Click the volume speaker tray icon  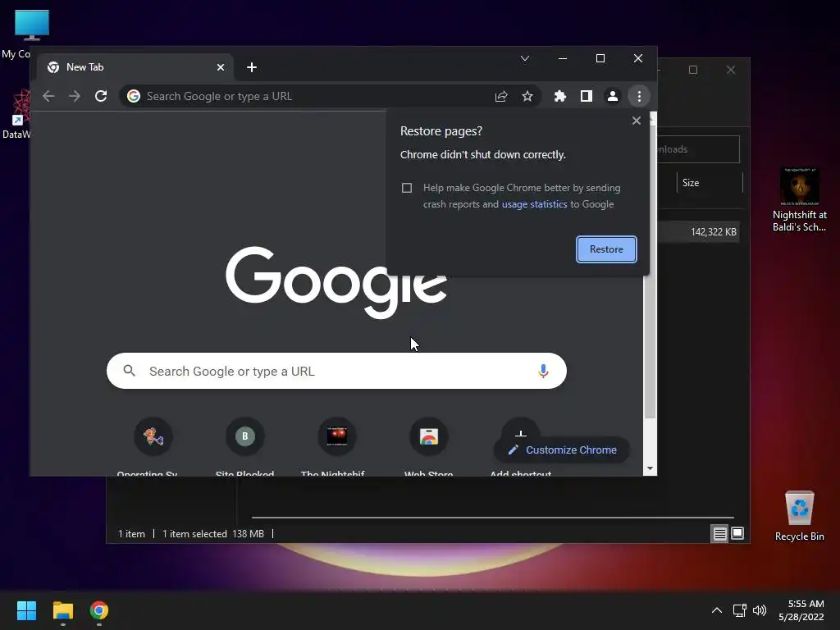[759, 610]
